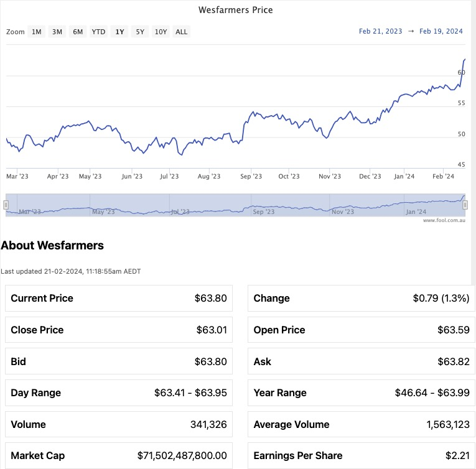The height and width of the screenshot is (469, 476).
Task: Click the Current Price label
Action: 42,298
